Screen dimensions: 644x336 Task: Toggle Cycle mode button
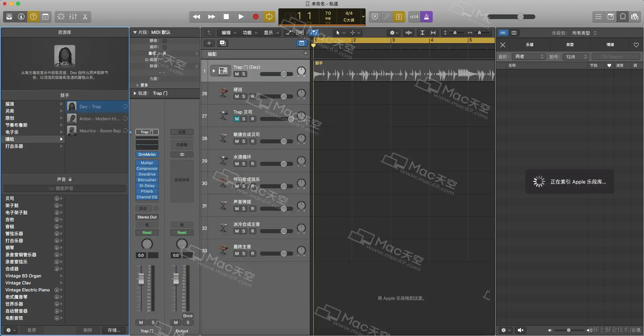tap(269, 17)
